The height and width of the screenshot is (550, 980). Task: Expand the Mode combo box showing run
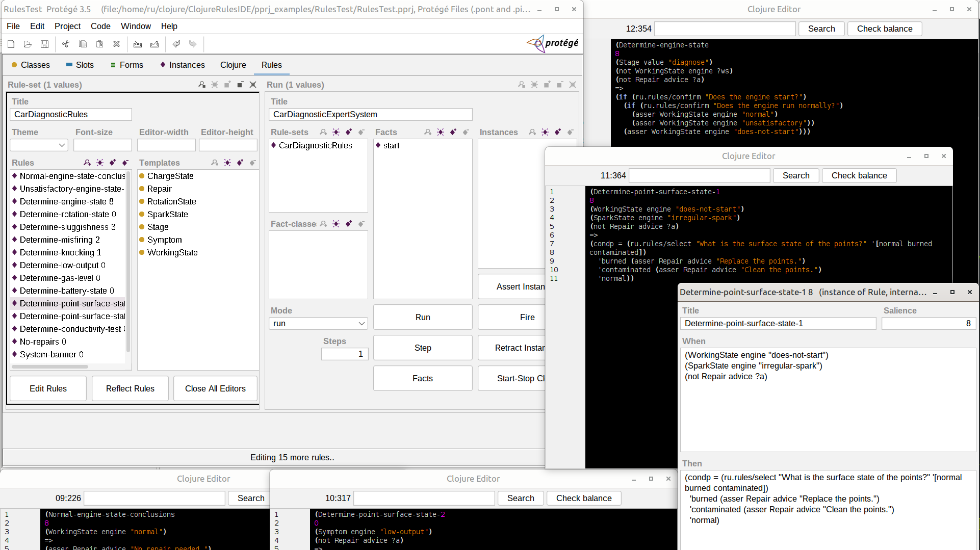[318, 324]
